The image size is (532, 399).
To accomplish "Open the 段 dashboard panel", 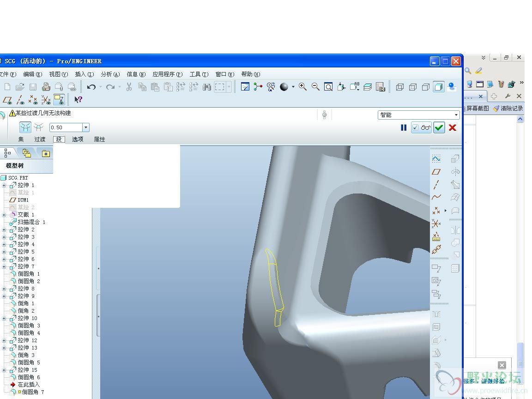I will click(x=59, y=139).
